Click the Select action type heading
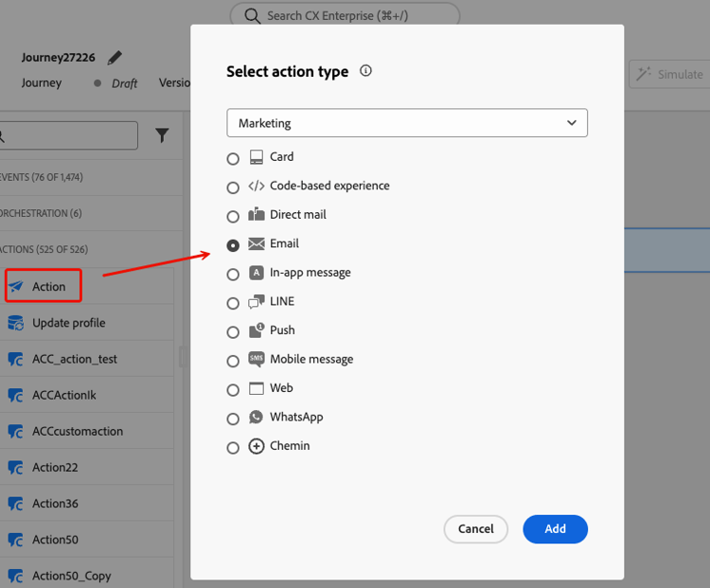Image resolution: width=710 pixels, height=588 pixels. click(x=288, y=72)
